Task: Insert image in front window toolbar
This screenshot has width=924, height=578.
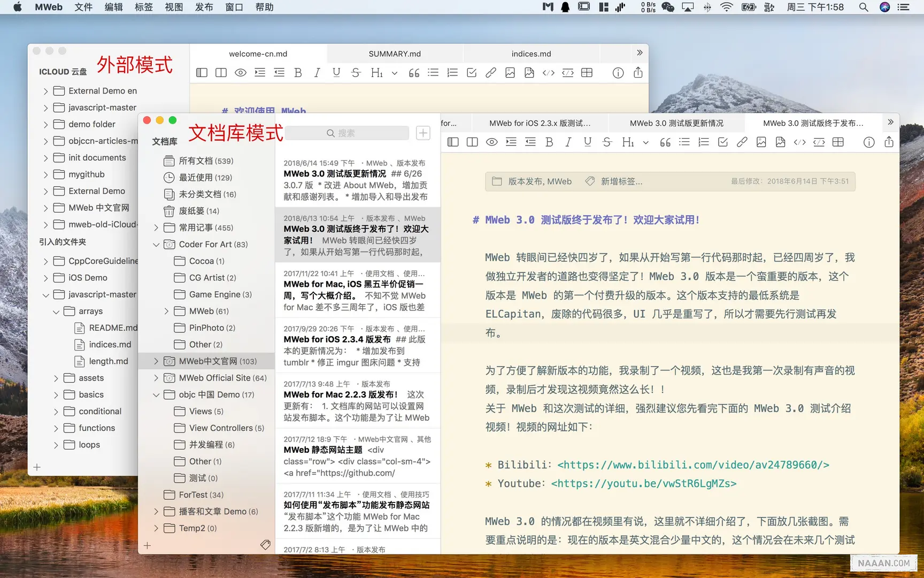Action: coord(761,142)
